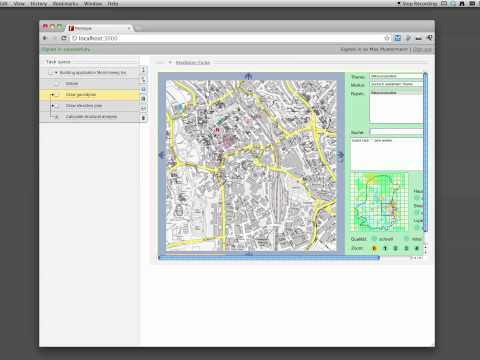Open the View menu
480x360 pixels.
tap(19, 4)
